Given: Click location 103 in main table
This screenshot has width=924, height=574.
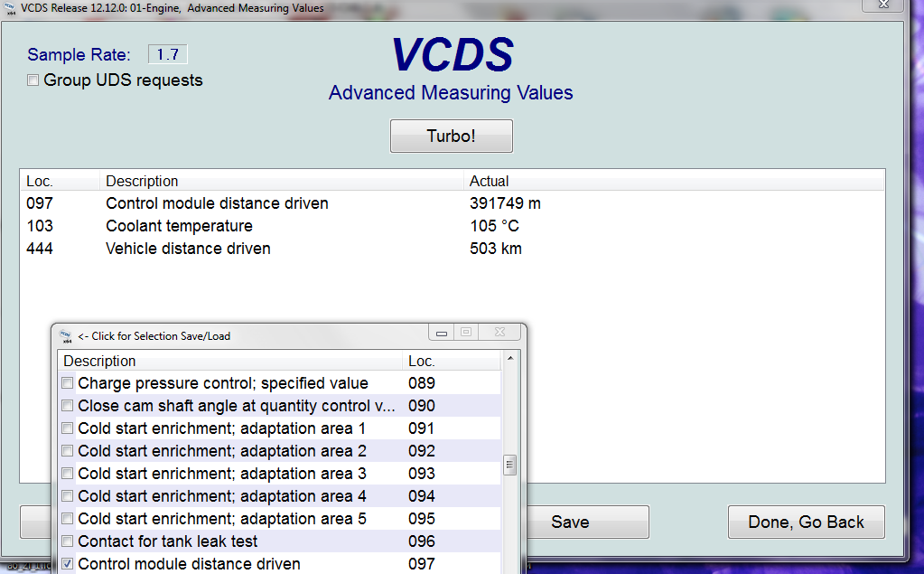Looking at the screenshot, I should [x=40, y=226].
